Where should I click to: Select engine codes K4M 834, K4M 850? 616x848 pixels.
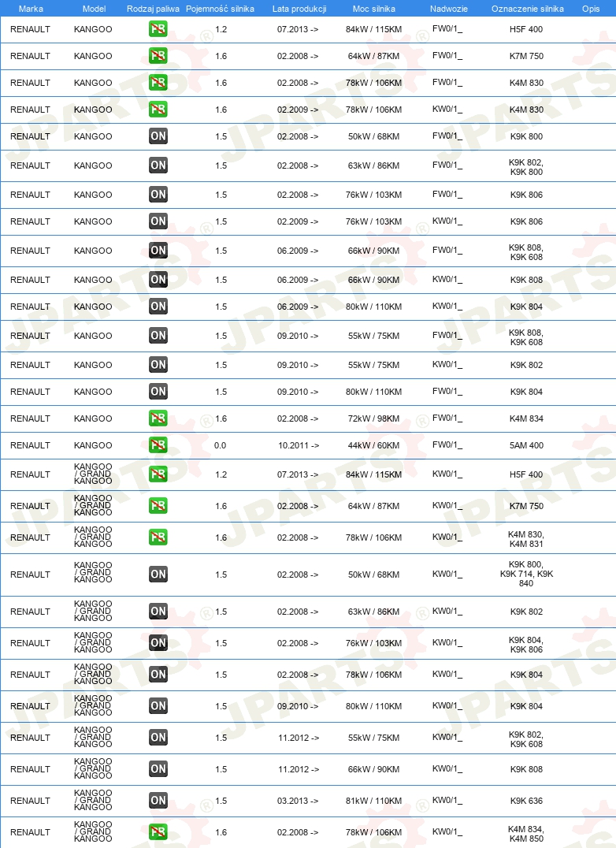point(526,834)
